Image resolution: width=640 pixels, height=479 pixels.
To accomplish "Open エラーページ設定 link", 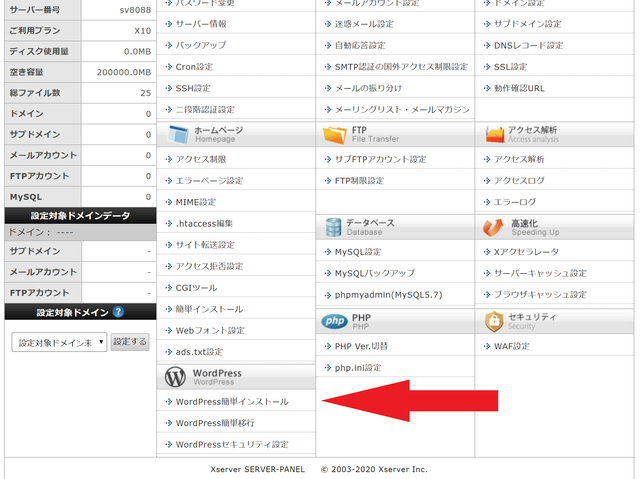I will click(x=209, y=181).
